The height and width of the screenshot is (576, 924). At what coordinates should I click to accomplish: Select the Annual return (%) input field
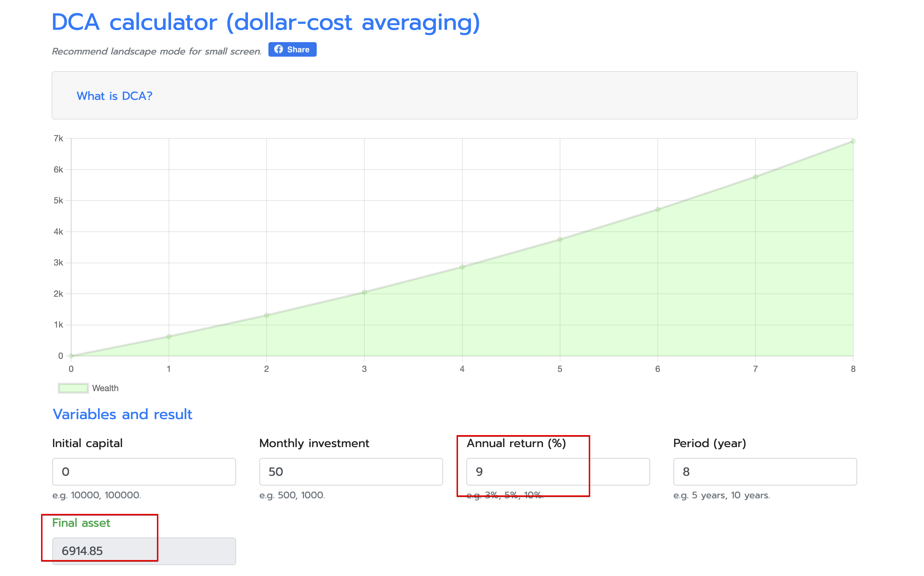point(558,472)
